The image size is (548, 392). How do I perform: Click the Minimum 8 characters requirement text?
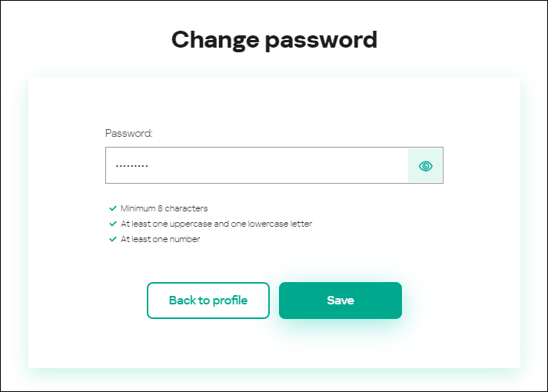164,208
